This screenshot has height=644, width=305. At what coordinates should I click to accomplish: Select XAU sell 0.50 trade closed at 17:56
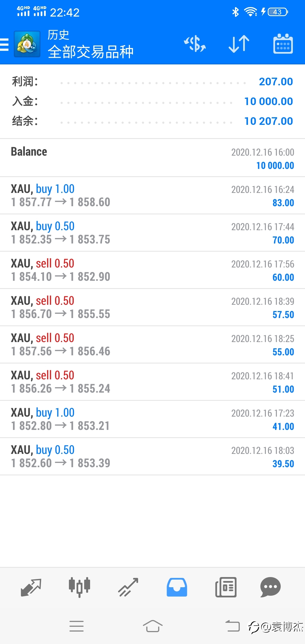[152, 270]
